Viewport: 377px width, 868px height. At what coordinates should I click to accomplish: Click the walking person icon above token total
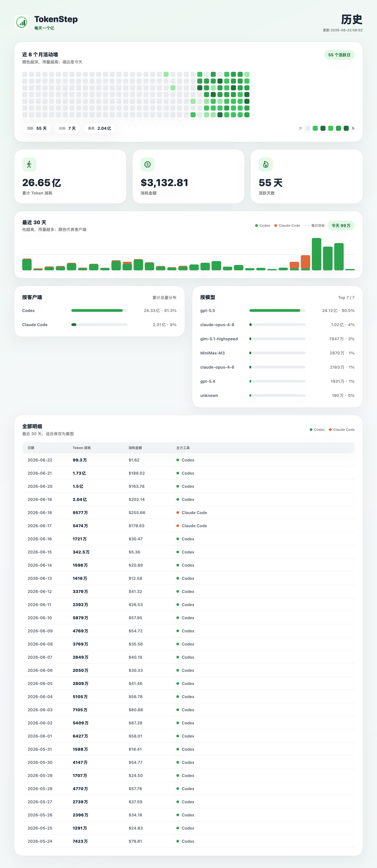point(29,164)
